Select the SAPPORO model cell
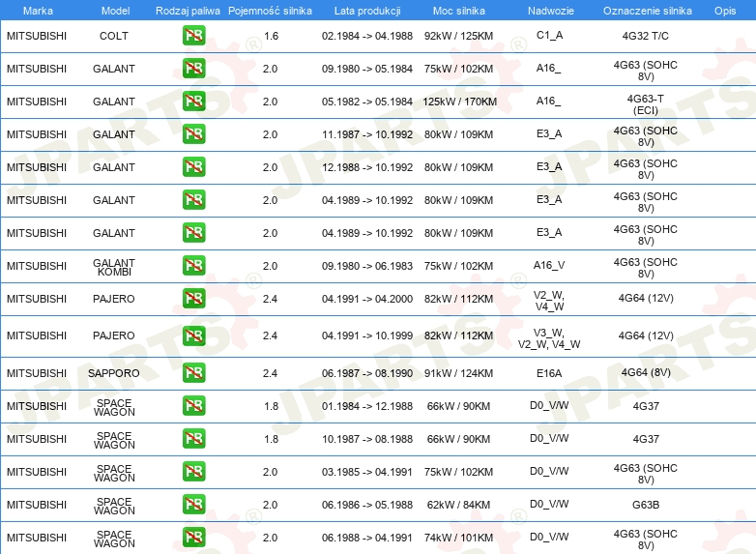Screen dimensions: 756x554 [x=114, y=373]
